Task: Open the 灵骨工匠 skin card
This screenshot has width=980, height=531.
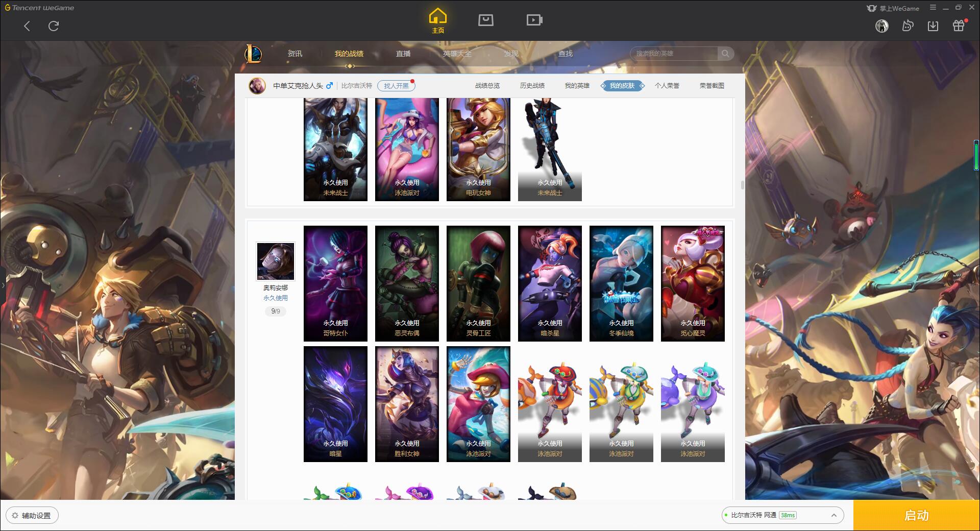Action: 478,283
